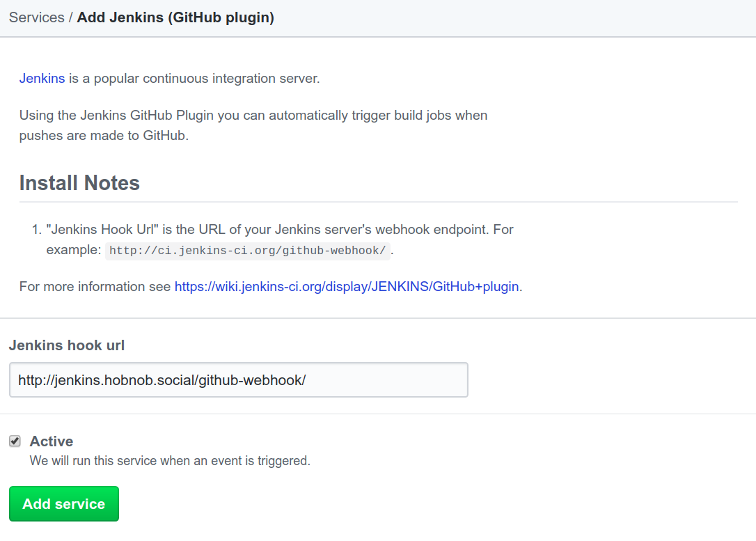The height and width of the screenshot is (541, 756).
Task: Click the 'Jenkins hook url' field label
Action: [x=66, y=345]
